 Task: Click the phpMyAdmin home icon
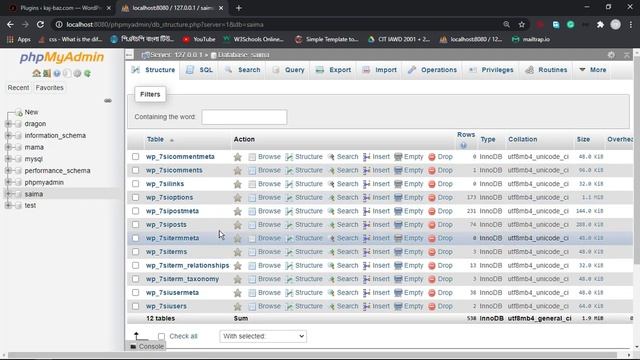[36, 73]
